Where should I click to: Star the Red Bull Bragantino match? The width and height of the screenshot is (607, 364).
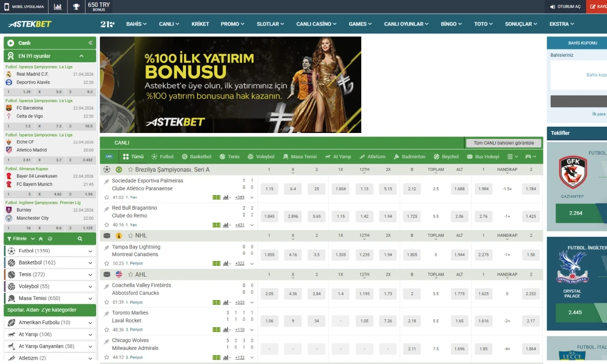pyautogui.click(x=107, y=225)
